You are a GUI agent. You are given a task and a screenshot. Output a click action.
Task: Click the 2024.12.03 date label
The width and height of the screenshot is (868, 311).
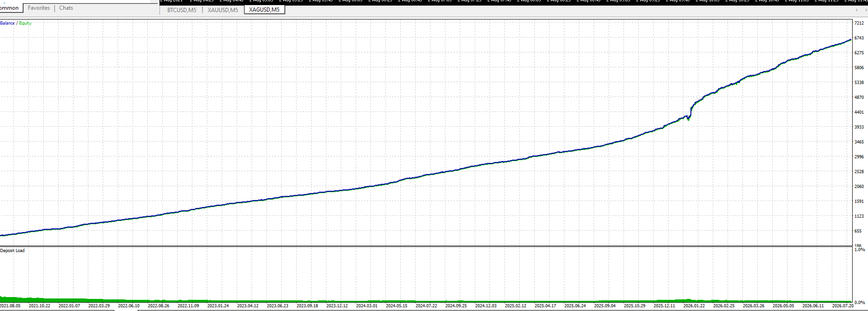tap(486, 306)
